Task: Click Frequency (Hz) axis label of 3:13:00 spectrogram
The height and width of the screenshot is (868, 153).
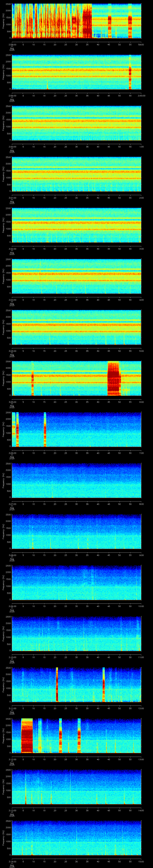Action: point(4,787)
